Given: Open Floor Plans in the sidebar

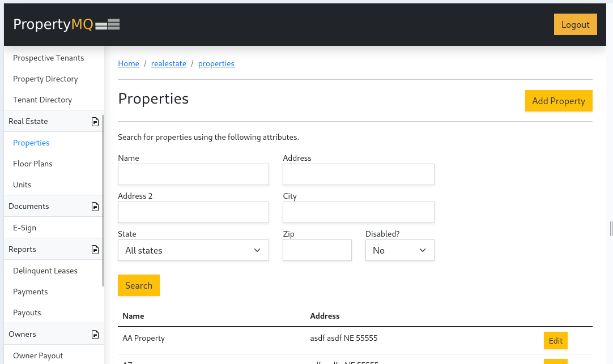Looking at the screenshot, I should (33, 164).
